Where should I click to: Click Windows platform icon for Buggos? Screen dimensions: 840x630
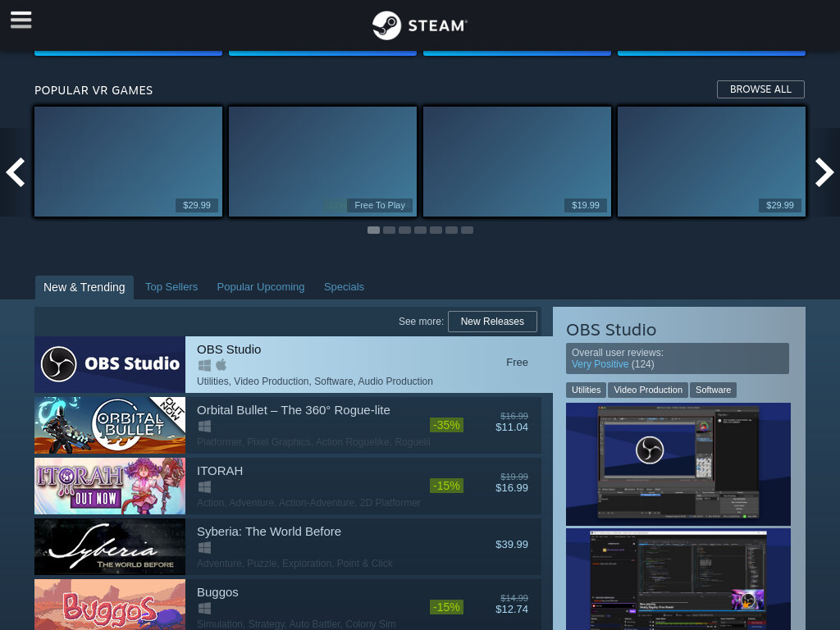(204, 609)
